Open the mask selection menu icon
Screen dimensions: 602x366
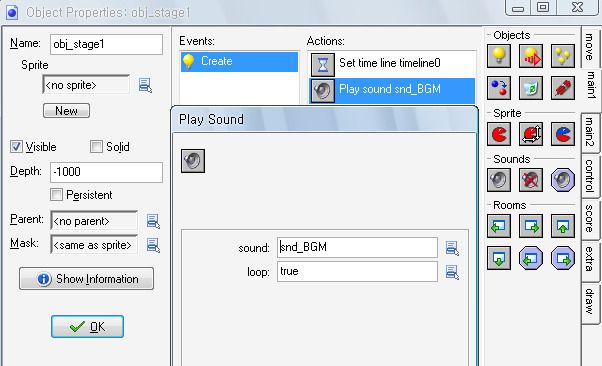pyautogui.click(x=153, y=245)
